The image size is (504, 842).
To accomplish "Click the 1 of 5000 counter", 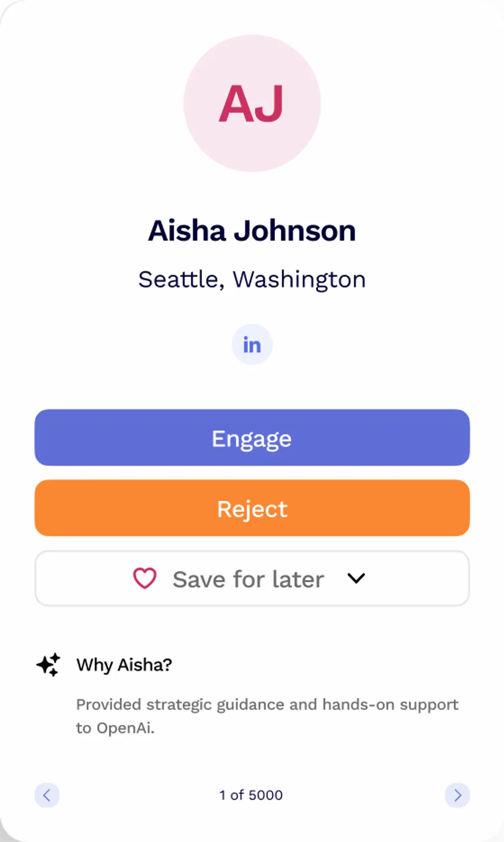I will (251, 795).
